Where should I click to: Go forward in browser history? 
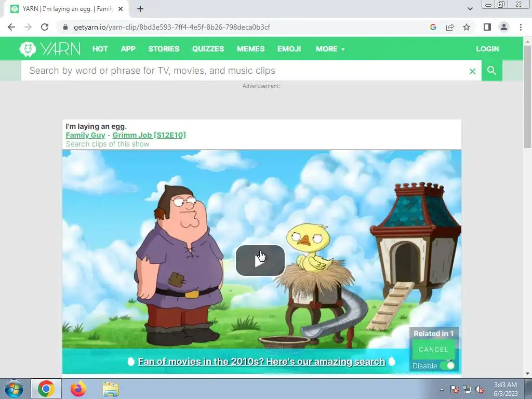coord(28,27)
